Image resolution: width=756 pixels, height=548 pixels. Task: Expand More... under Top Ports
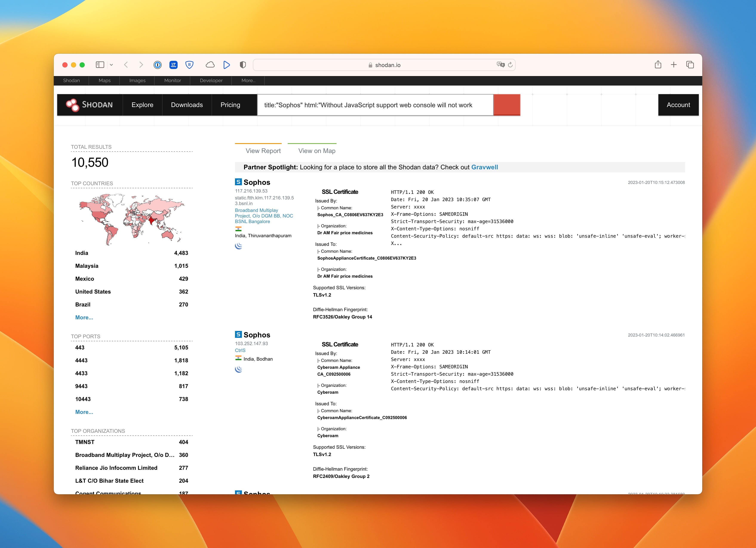click(84, 412)
